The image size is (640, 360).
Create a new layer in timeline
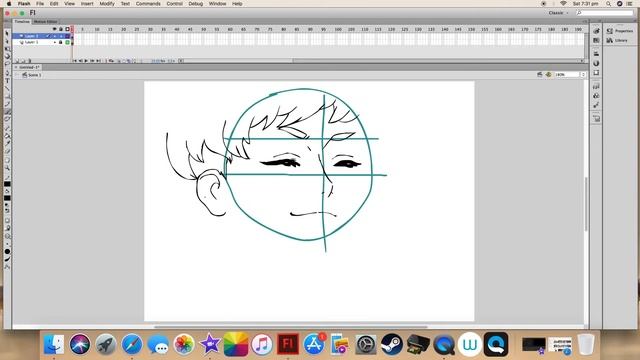pos(17,61)
